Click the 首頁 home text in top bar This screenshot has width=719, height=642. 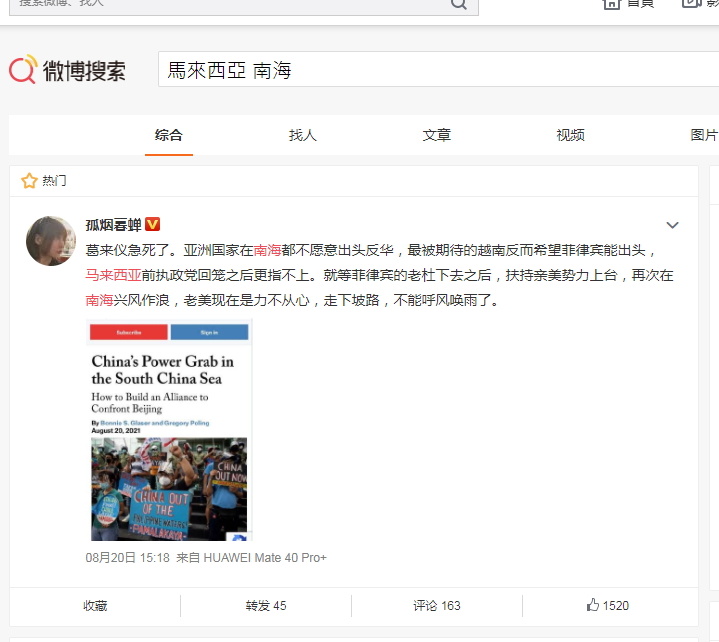coord(641,4)
